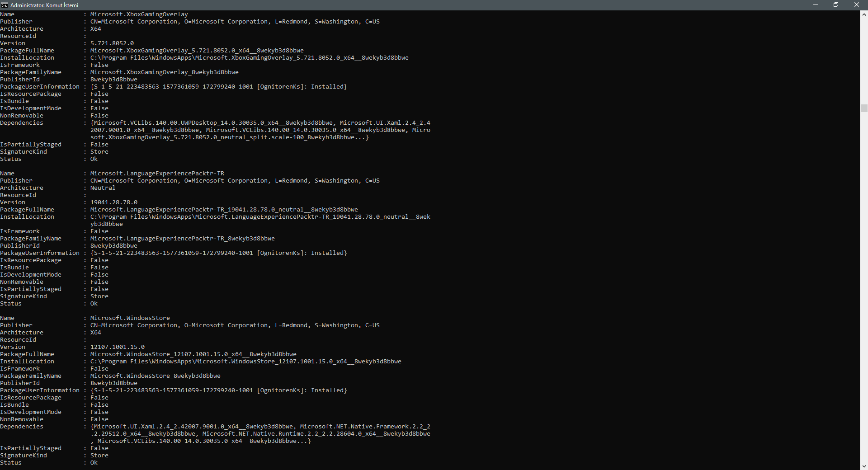Click the Name value 'Microsoft.XboxGamingOverlay'
This screenshot has height=470, width=868.
click(x=139, y=14)
